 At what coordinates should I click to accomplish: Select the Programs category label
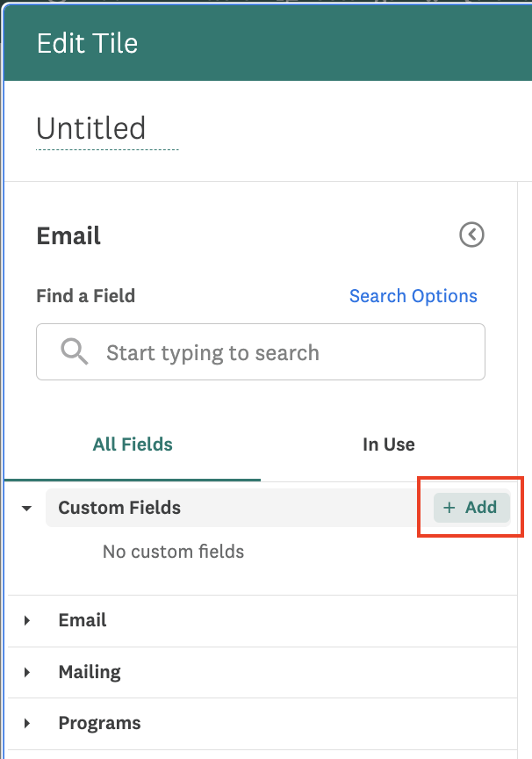(x=99, y=724)
